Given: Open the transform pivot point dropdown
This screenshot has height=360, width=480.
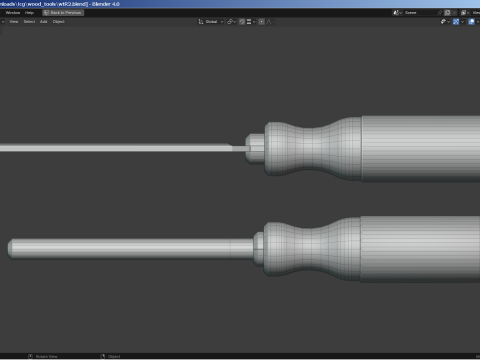Looking at the screenshot, I should click(x=231, y=22).
